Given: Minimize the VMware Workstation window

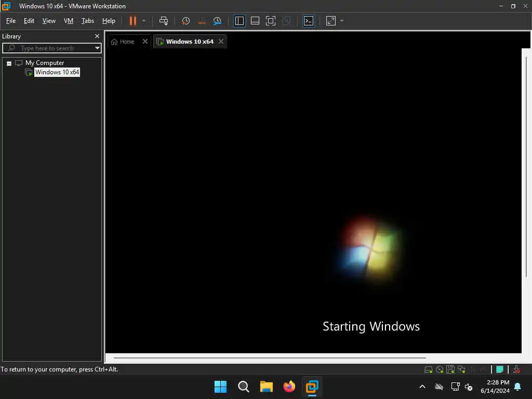Looking at the screenshot, I should [501, 6].
